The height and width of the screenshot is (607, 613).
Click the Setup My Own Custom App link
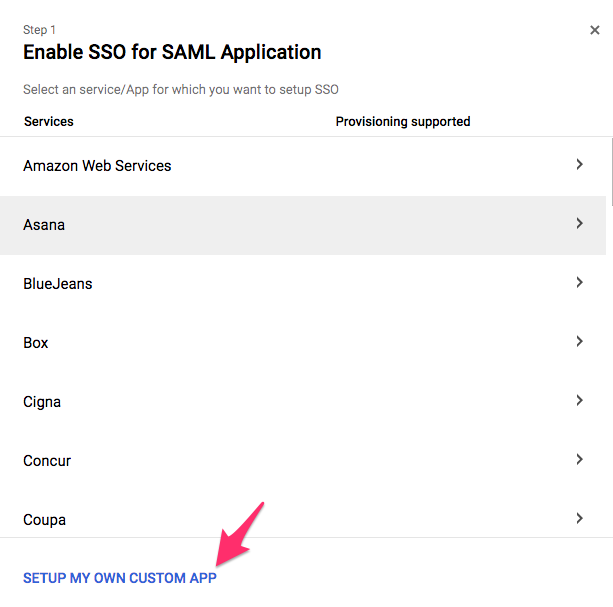(x=120, y=578)
